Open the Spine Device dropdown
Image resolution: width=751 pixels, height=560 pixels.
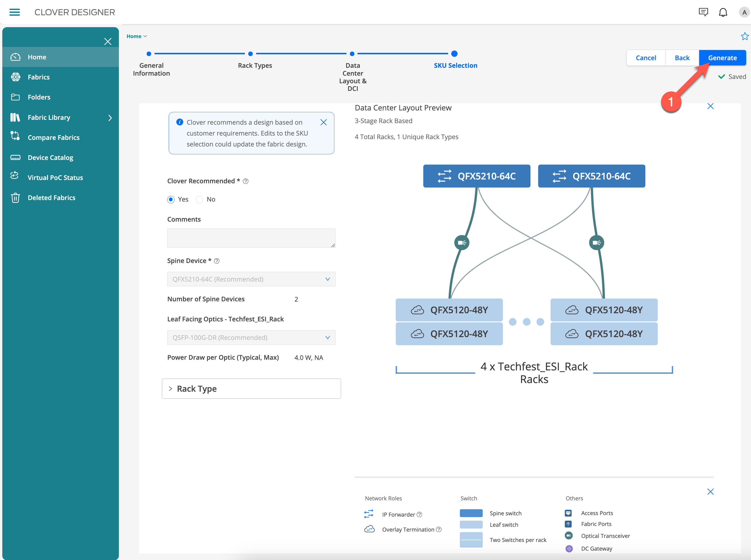[251, 279]
